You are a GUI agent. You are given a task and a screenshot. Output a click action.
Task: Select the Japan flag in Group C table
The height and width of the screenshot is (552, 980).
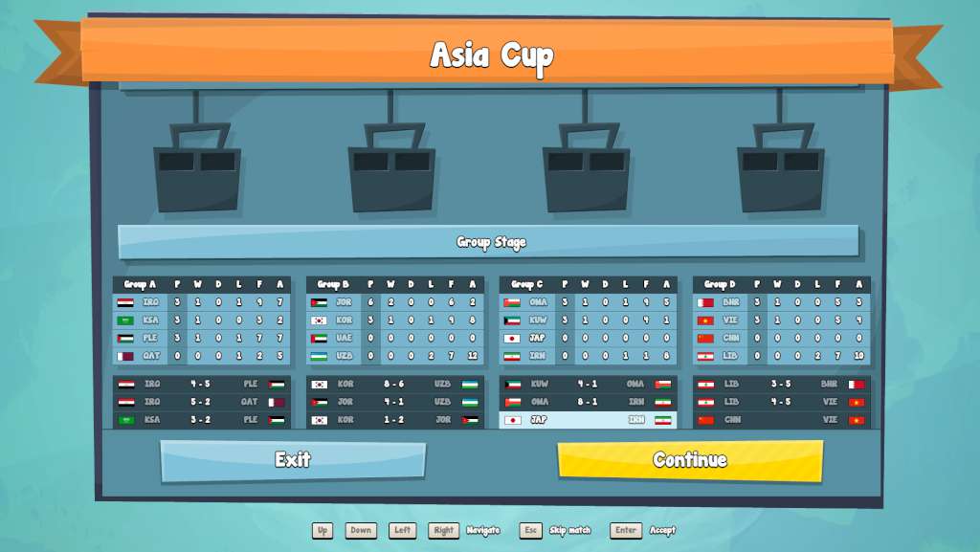(511, 339)
